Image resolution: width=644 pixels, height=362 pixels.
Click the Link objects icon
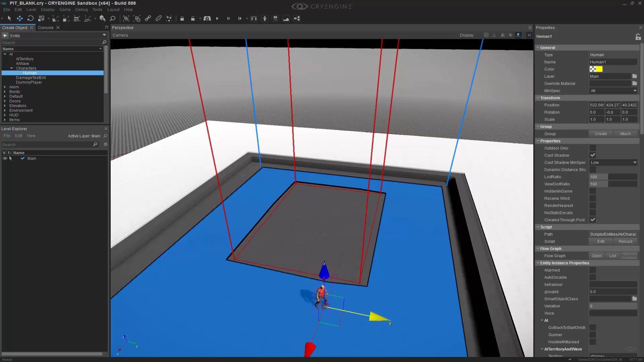click(x=148, y=18)
